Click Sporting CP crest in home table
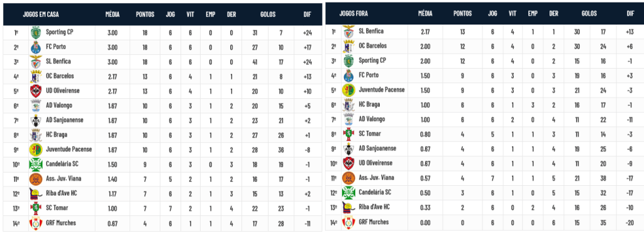The image size is (644, 233). pyautogui.click(x=36, y=33)
